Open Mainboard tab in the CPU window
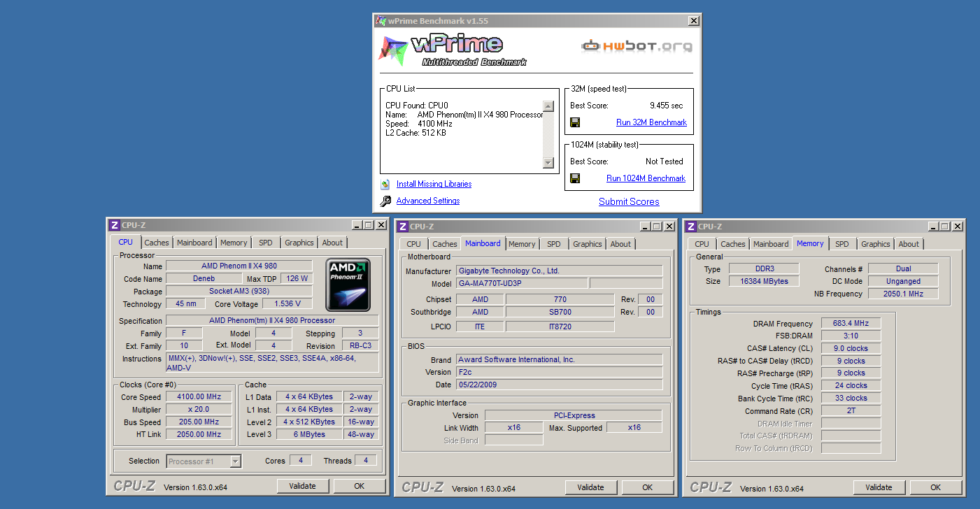This screenshot has height=509, width=980. click(x=194, y=243)
